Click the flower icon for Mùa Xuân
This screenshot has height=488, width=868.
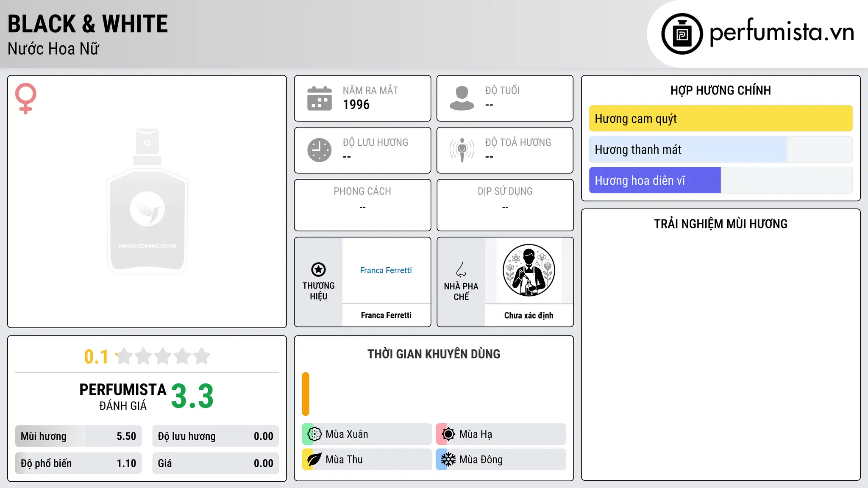click(314, 434)
